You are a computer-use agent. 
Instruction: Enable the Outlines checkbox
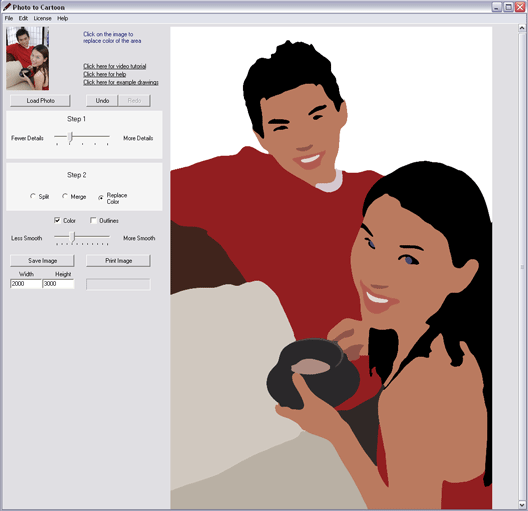pyautogui.click(x=93, y=220)
